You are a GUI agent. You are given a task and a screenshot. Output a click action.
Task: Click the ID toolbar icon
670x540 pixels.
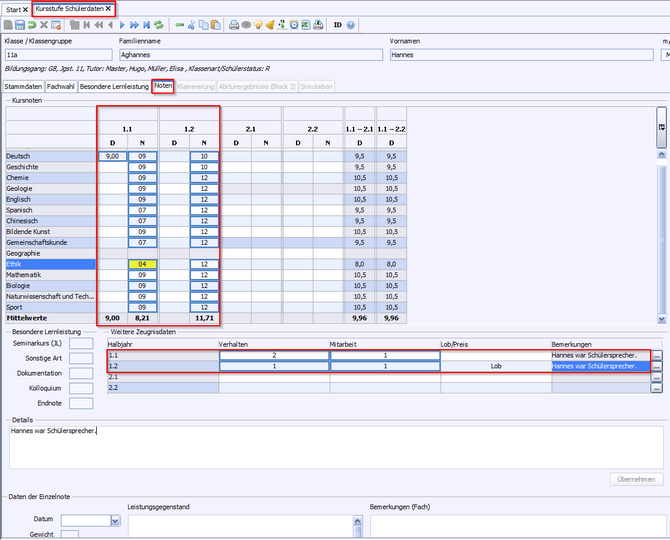coord(337,24)
